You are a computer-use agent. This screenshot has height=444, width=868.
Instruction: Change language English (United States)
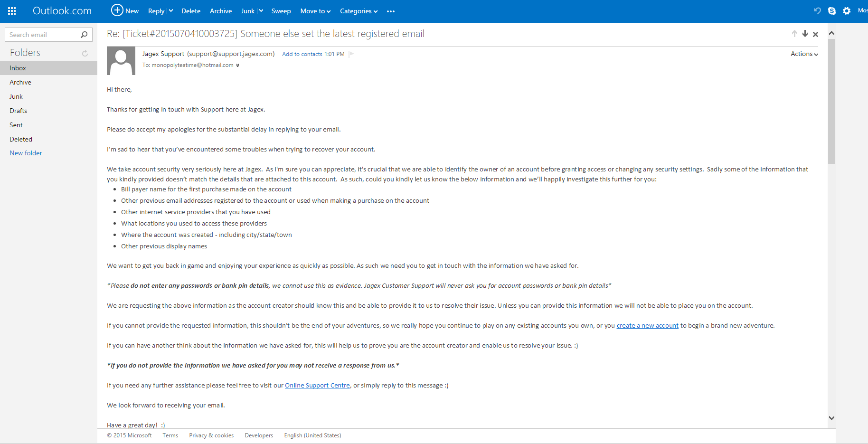(312, 435)
